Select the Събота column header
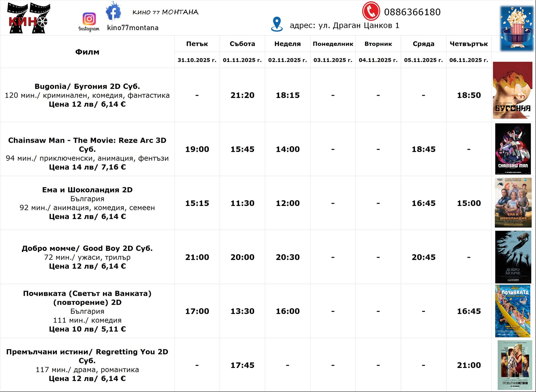This screenshot has width=536, height=392. coord(242,44)
